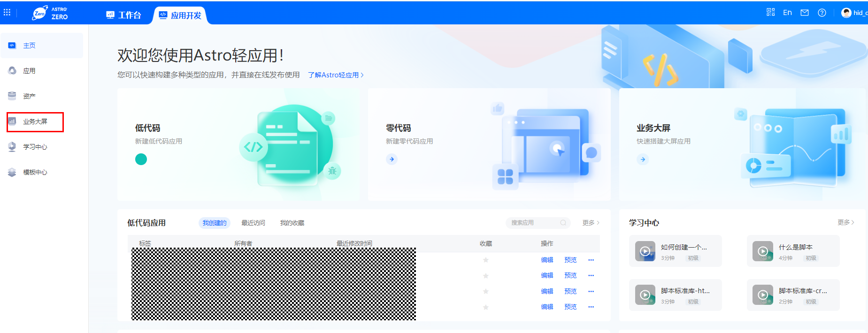The width and height of the screenshot is (868, 333).
Task: Click the 学习中心 sidebar icon
Action: pyautogui.click(x=12, y=147)
